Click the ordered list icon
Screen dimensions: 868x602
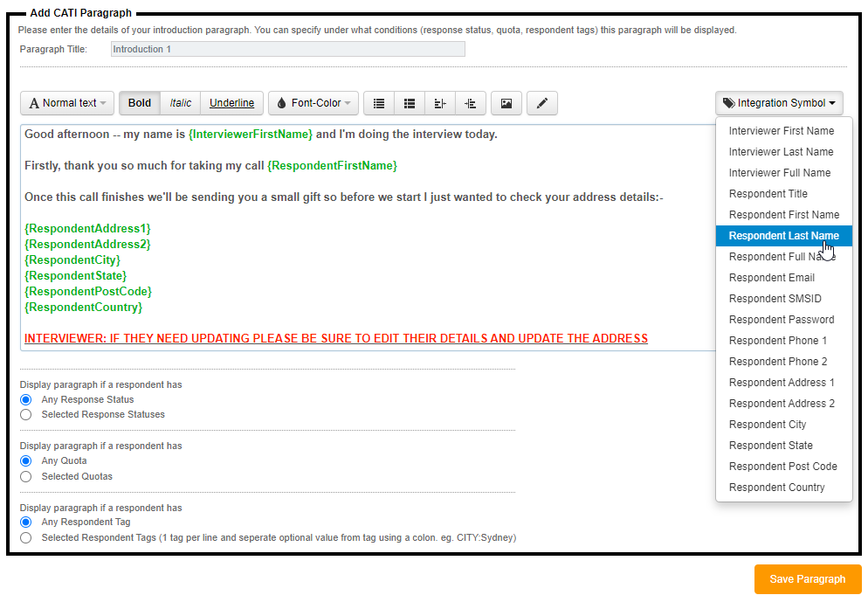410,103
